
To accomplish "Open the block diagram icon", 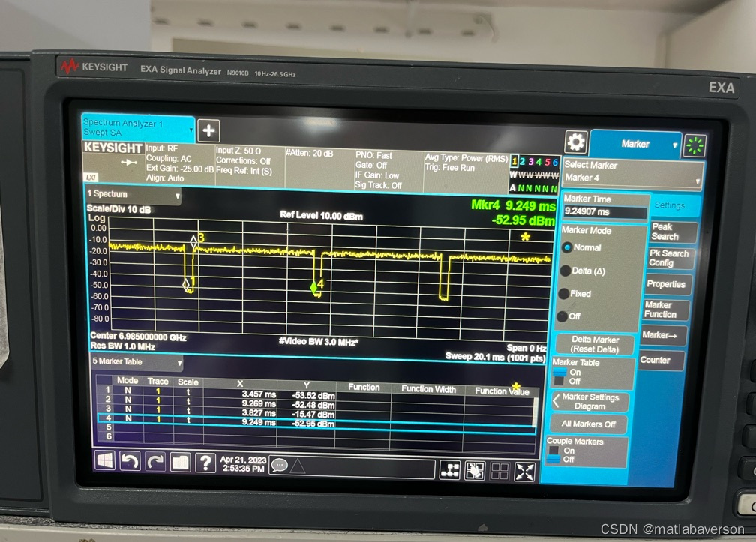I will point(450,470).
